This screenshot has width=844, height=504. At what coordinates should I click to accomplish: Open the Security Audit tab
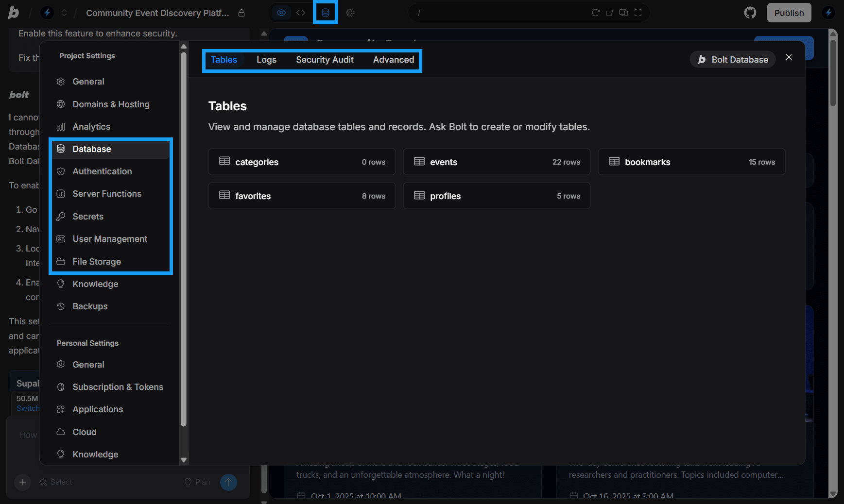tap(325, 60)
